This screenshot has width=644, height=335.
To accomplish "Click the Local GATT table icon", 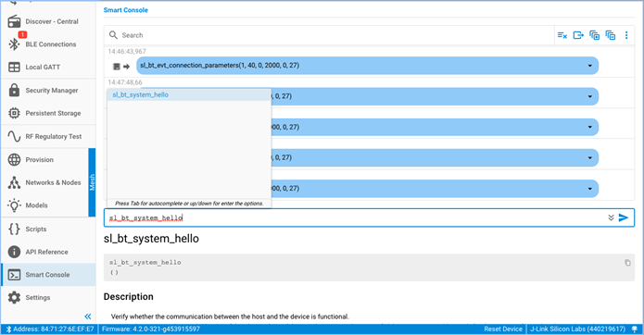I will point(14,67).
